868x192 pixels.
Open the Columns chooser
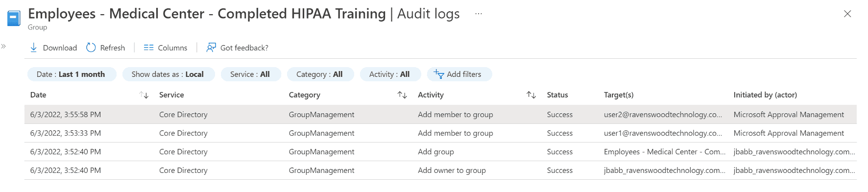tap(166, 48)
